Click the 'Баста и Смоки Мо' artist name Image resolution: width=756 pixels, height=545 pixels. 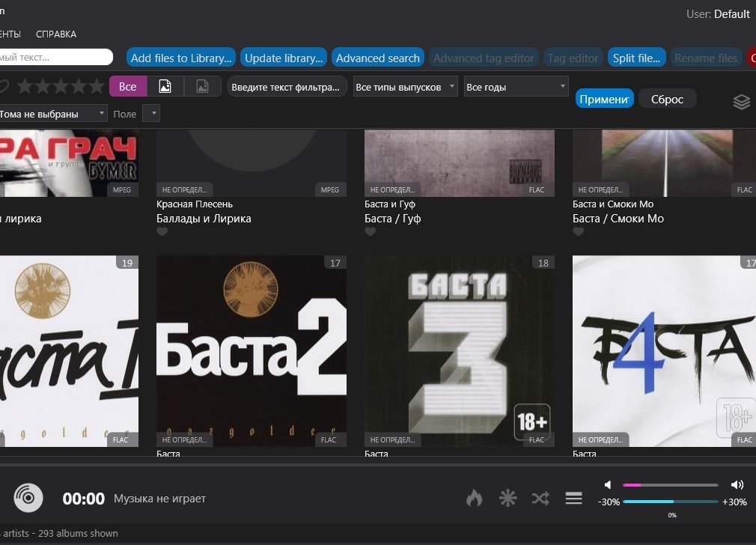point(613,204)
